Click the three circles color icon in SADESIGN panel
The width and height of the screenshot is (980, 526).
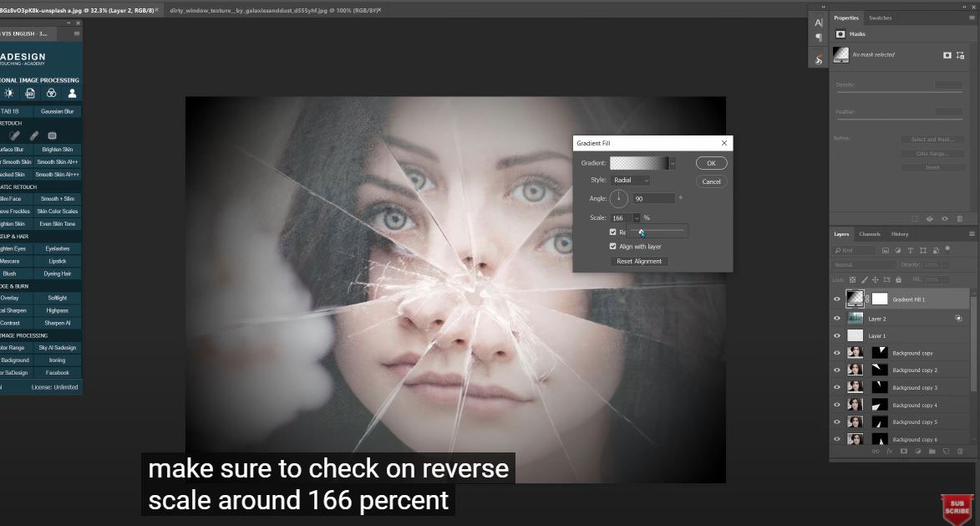[51, 93]
